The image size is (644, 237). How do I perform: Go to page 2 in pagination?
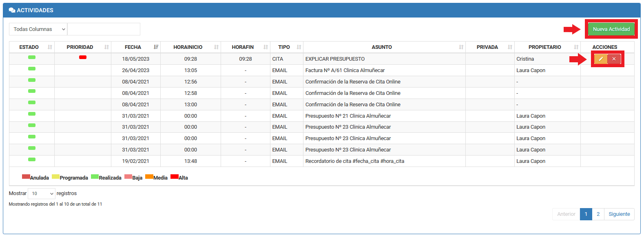coord(598,214)
